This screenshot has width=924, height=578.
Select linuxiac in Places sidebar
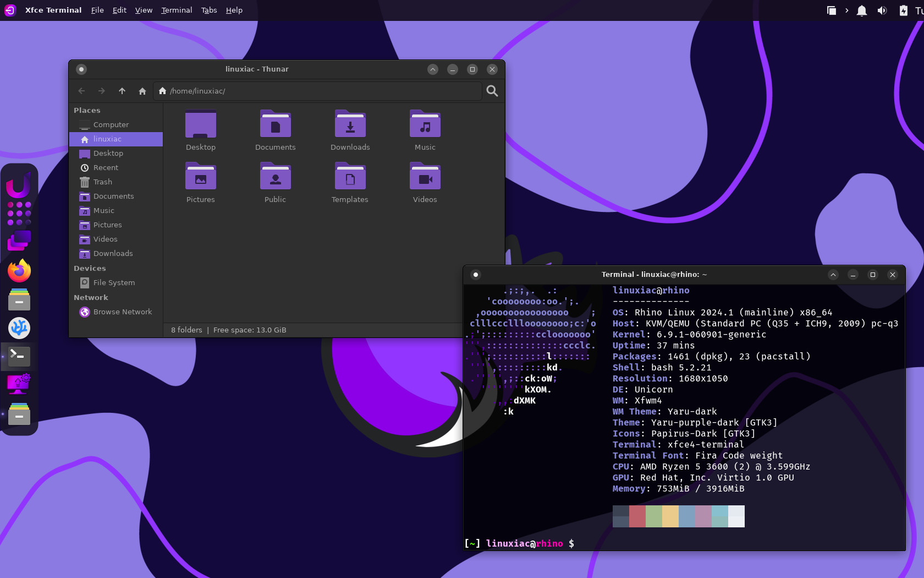(x=116, y=139)
